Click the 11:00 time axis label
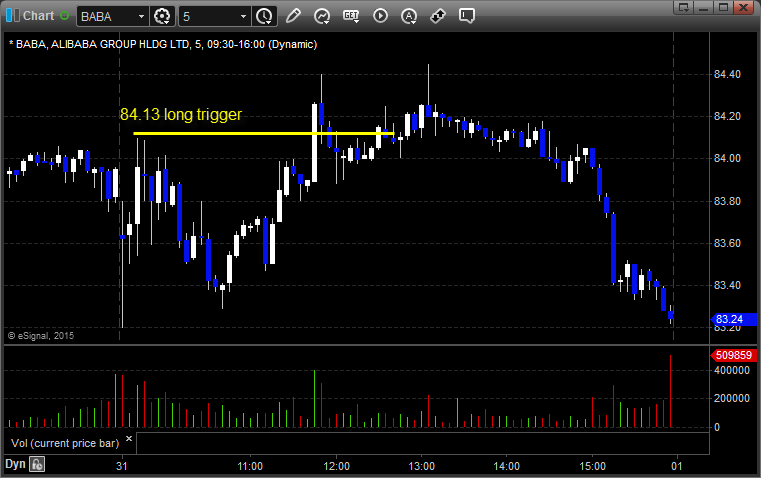 pos(250,466)
